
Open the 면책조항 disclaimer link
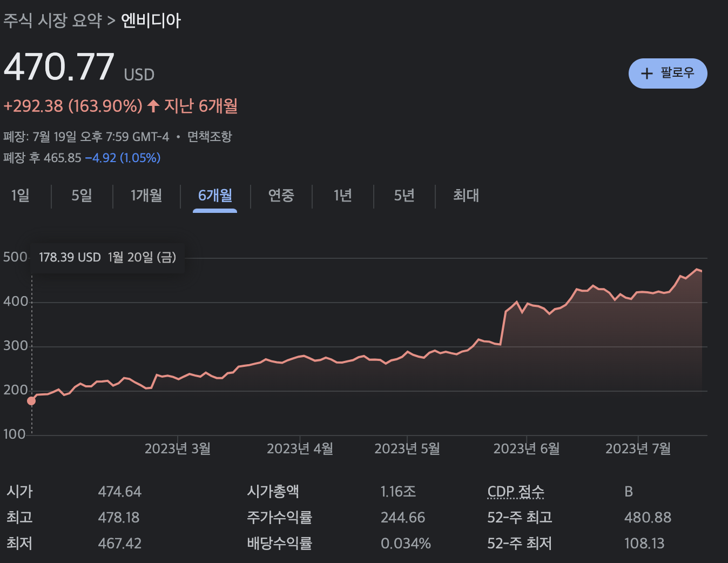pos(210,137)
